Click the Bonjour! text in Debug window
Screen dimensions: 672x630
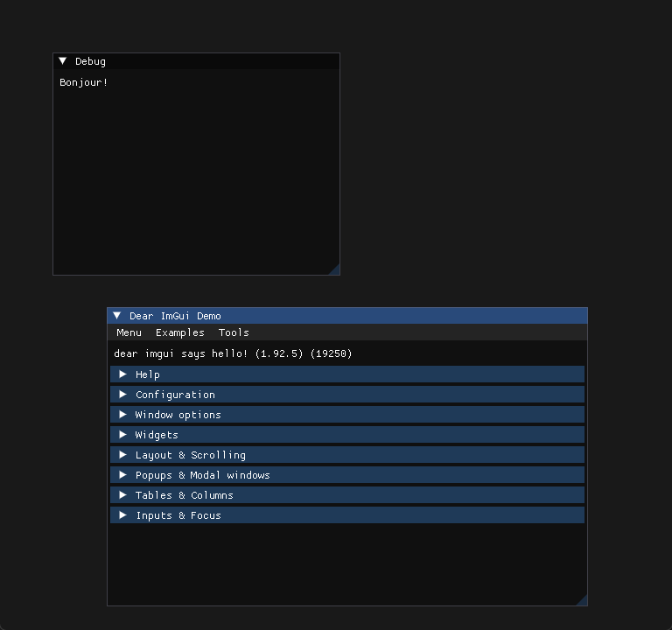(x=83, y=82)
